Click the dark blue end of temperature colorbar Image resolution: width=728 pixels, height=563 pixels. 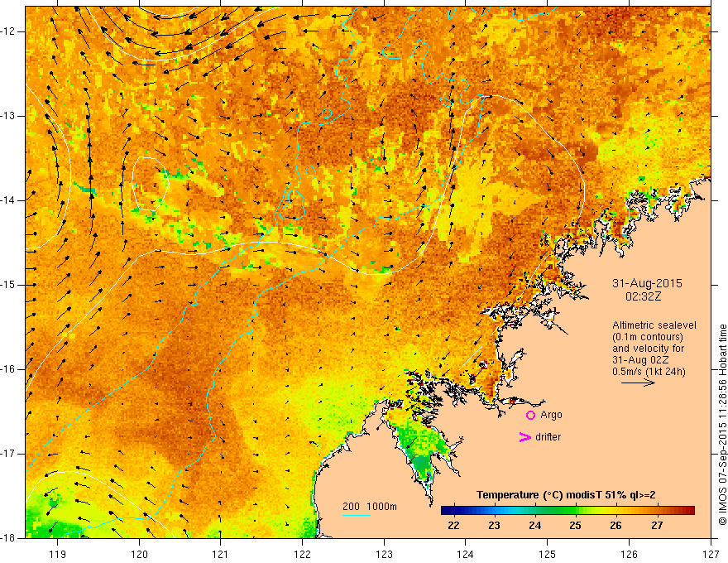(447, 510)
